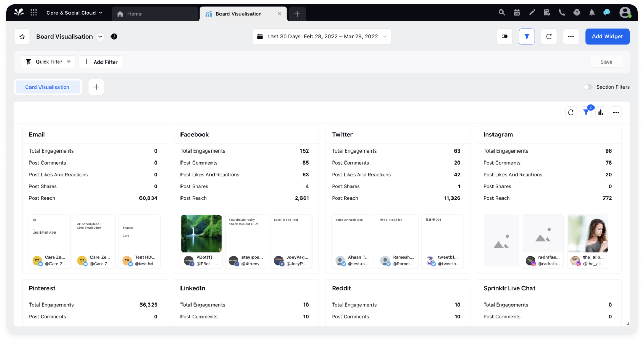Image resolution: width=644 pixels, height=343 pixels.
Task: Open global search in the top bar
Action: click(x=501, y=12)
